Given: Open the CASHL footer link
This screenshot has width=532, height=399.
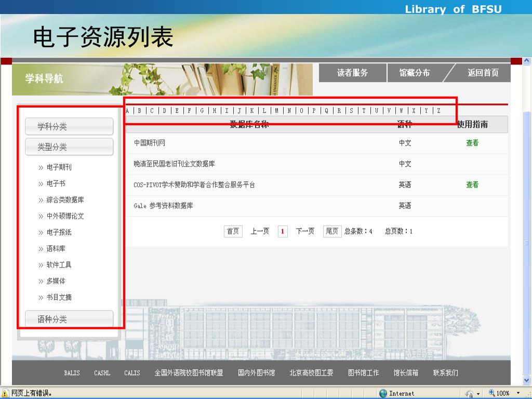Looking at the screenshot, I should (102, 373).
